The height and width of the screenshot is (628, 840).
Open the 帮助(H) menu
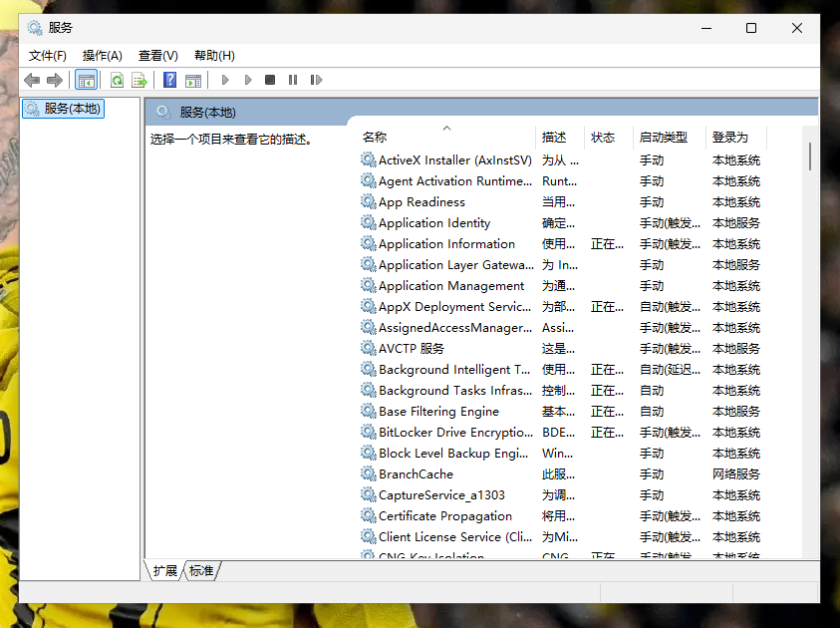pyautogui.click(x=214, y=56)
